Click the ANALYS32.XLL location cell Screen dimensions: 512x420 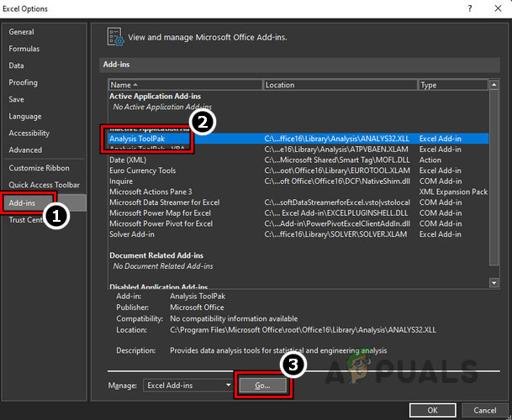336,139
